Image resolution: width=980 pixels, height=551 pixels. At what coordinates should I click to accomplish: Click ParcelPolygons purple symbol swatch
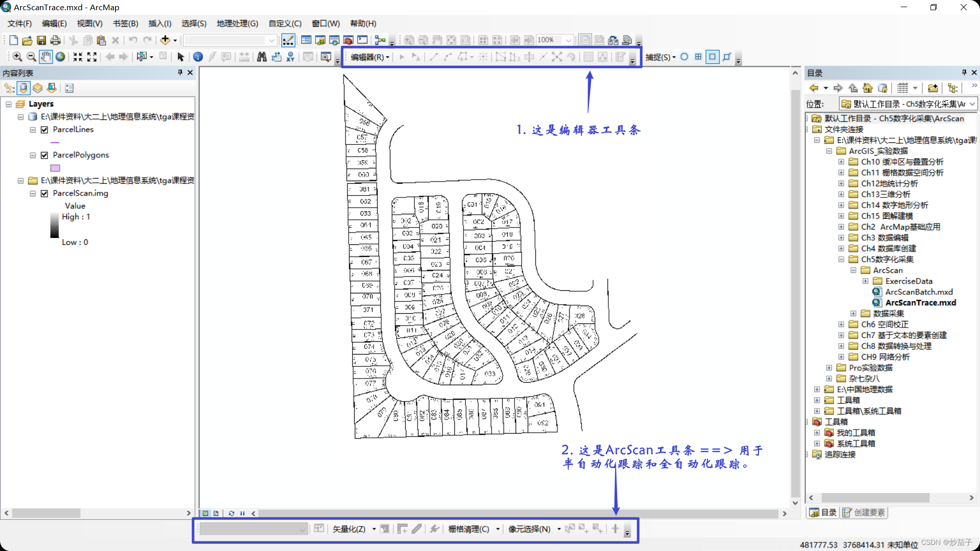(x=55, y=168)
